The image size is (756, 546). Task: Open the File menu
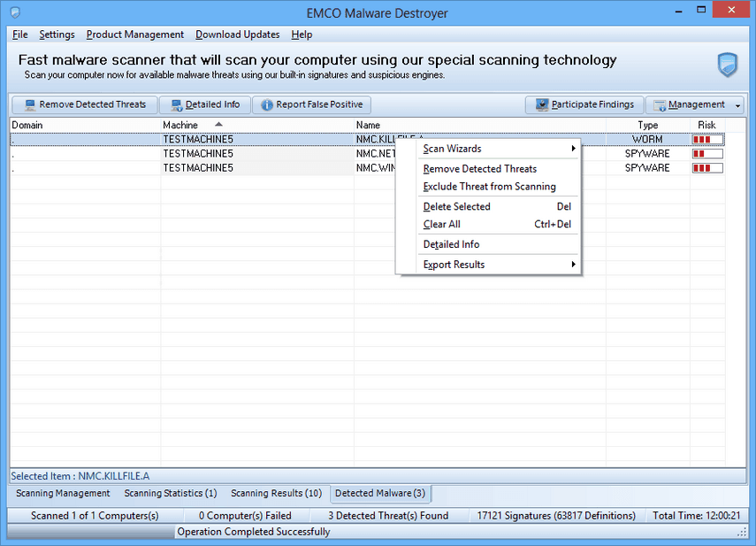[x=19, y=35]
